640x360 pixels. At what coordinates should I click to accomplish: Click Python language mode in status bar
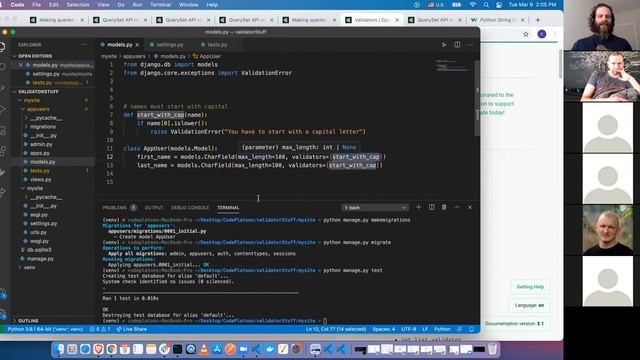[442, 329]
